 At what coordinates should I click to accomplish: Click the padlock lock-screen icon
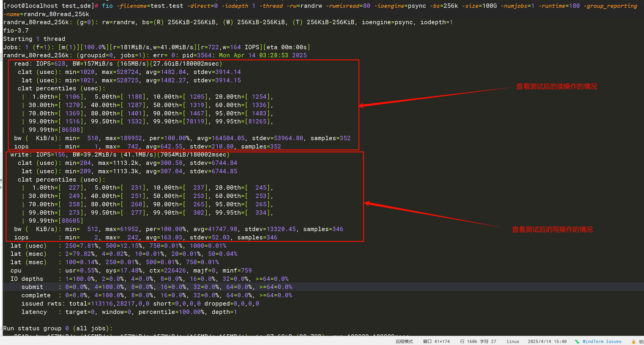pos(633,342)
